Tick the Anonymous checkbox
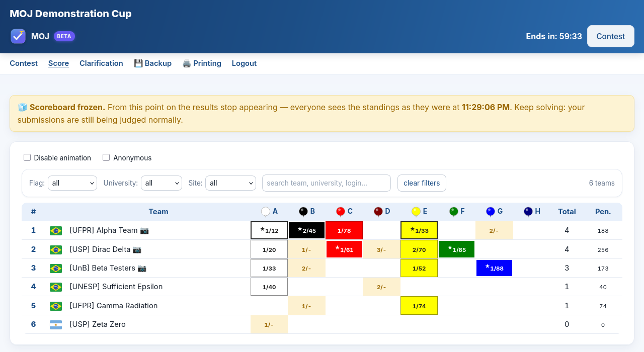This screenshot has width=644, height=352. point(106,157)
